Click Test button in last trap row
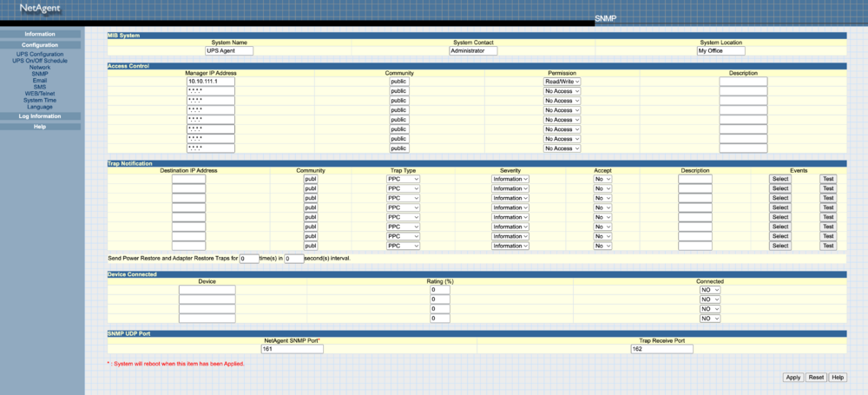Viewport: 868px width, 395px height. click(828, 246)
